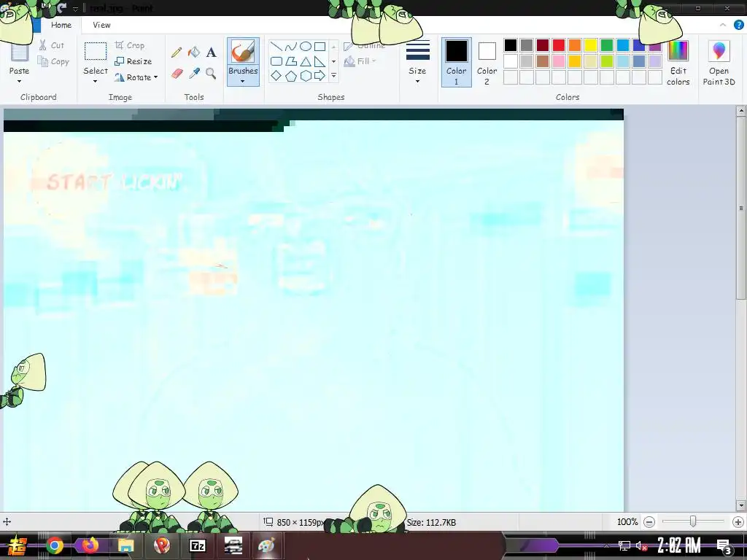Expand the Paste dropdown arrow

point(19,82)
